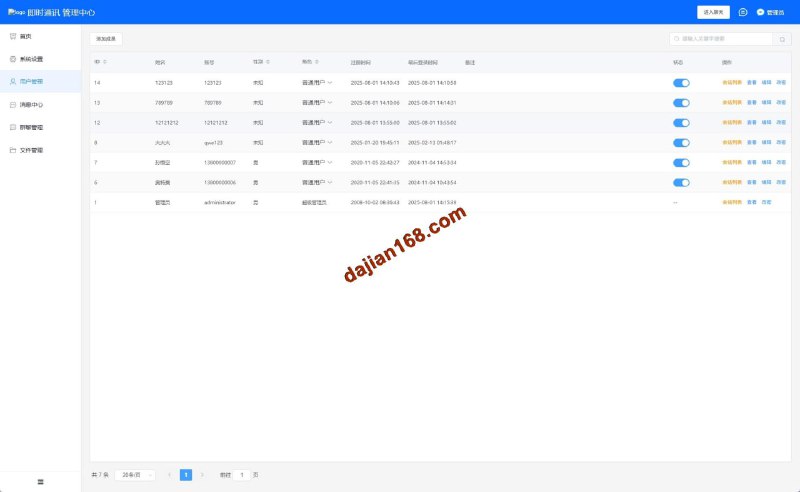Click the message icon in the top header
The height and width of the screenshot is (492, 800).
pyautogui.click(x=743, y=12)
